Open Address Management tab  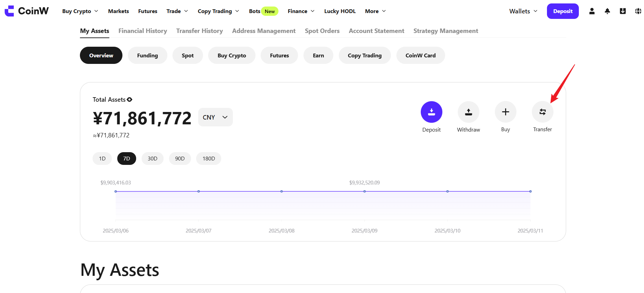pos(264,31)
